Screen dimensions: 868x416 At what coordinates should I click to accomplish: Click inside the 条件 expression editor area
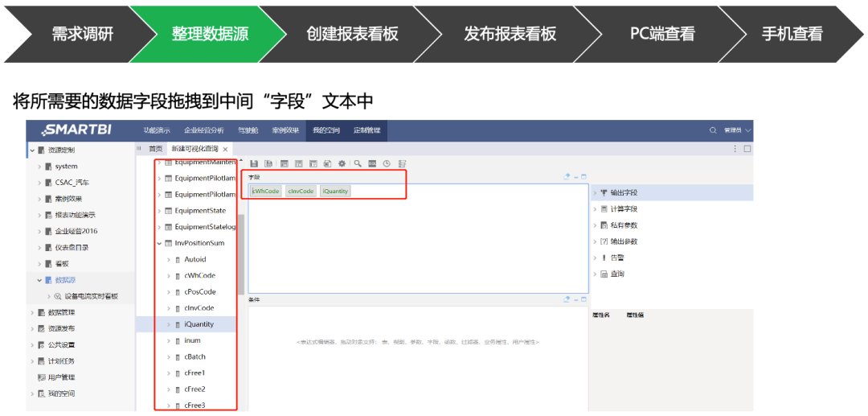tap(418, 358)
